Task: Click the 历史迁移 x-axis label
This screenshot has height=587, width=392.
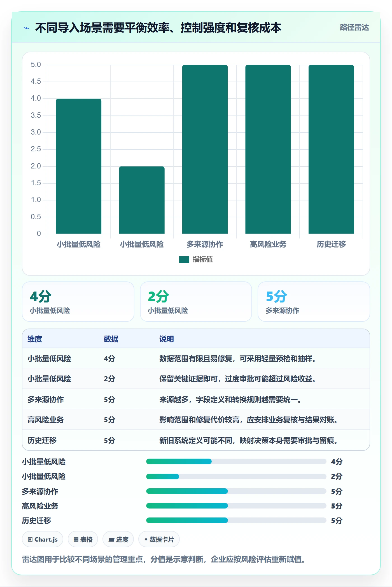Action: pyautogui.click(x=331, y=244)
